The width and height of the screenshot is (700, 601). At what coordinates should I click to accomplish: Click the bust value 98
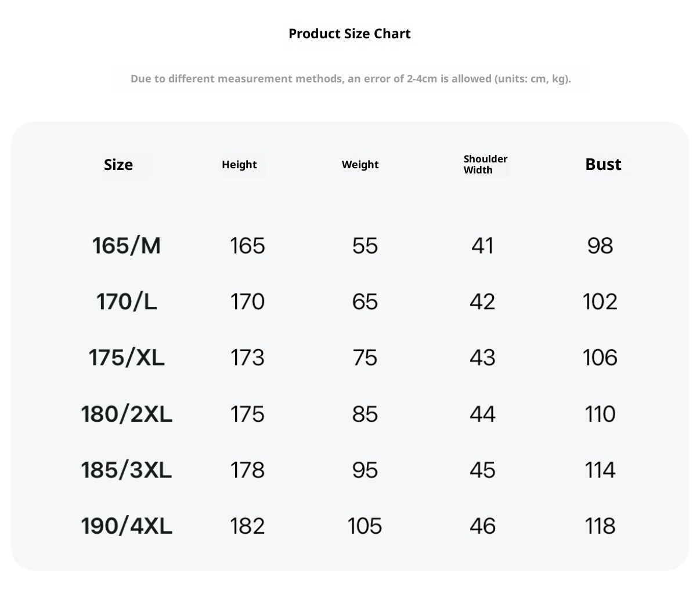point(600,246)
